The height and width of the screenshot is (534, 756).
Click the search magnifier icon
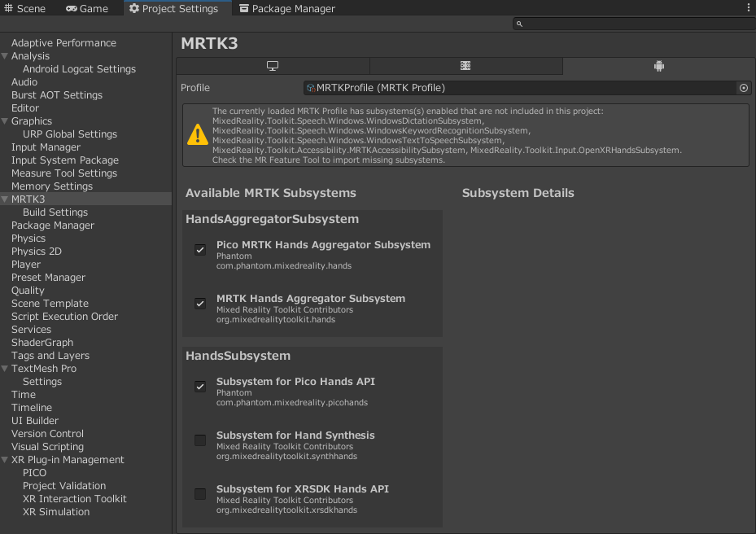pyautogui.click(x=519, y=24)
